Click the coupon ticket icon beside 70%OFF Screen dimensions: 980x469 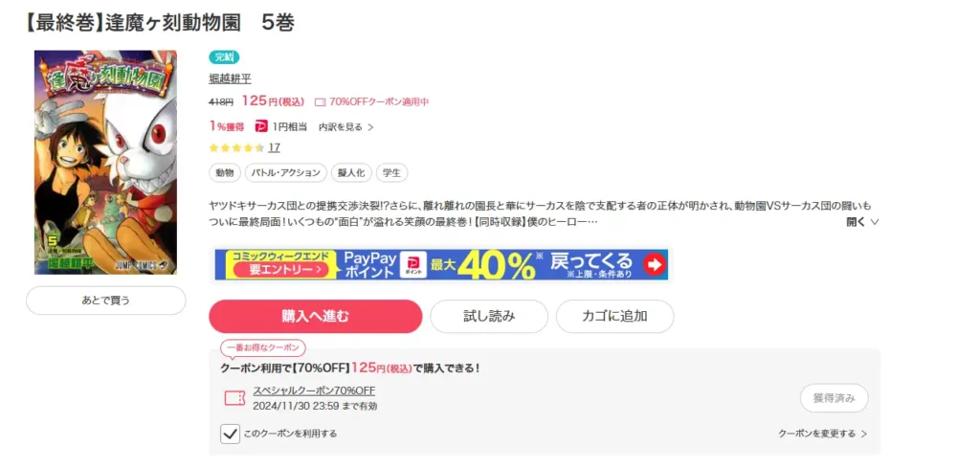tap(320, 101)
